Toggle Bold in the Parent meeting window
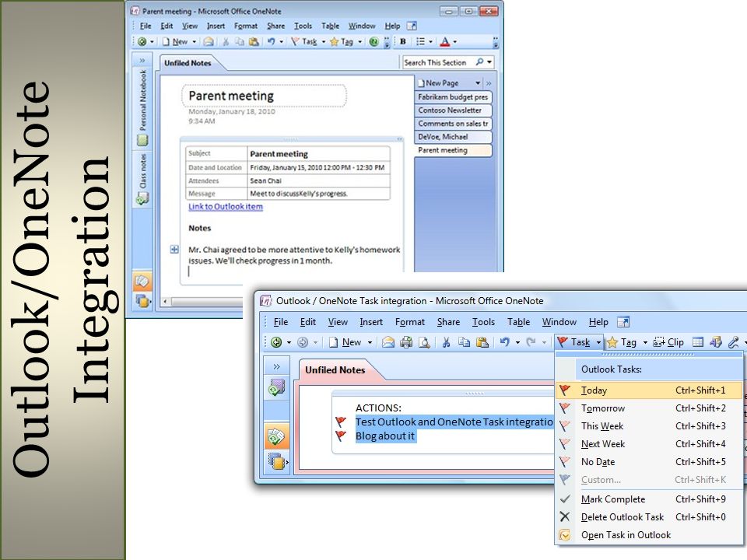Screen dimensions: 747x560 [402, 41]
